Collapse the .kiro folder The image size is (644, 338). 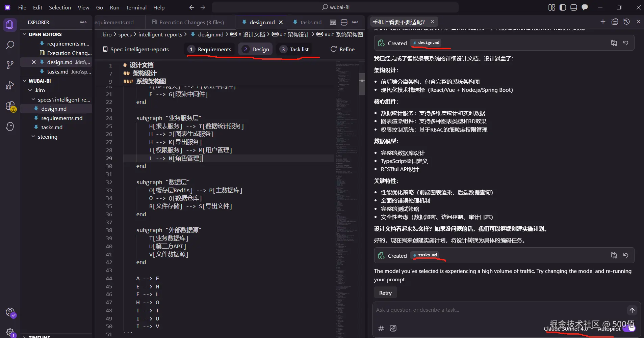click(56, 90)
